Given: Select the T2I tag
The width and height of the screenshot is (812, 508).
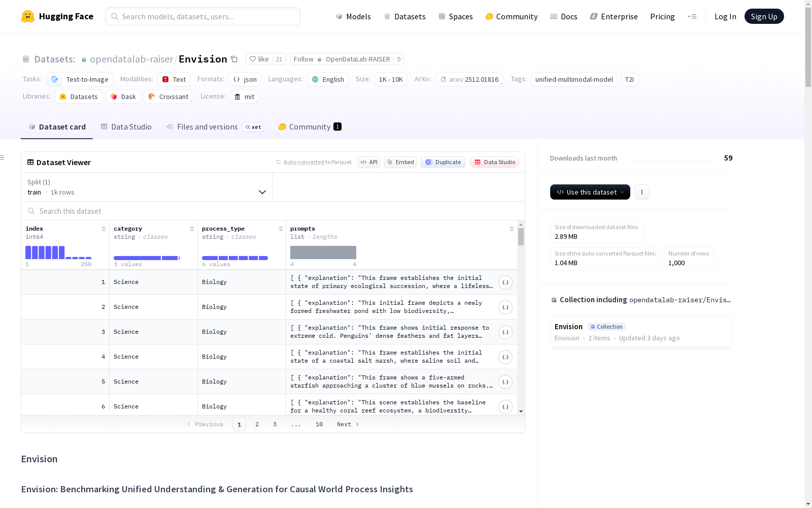Looking at the screenshot, I should click(x=629, y=79).
